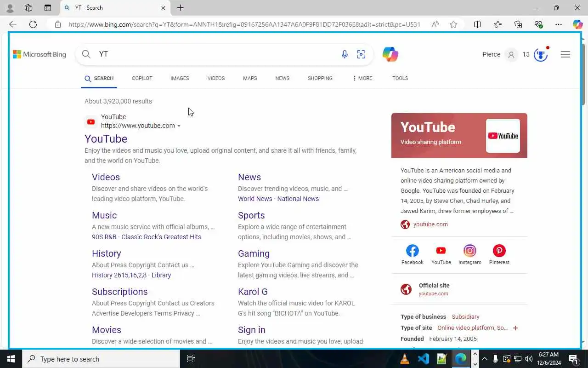Switch to the NEWS tab
This screenshot has width=588, height=368.
pos(282,78)
